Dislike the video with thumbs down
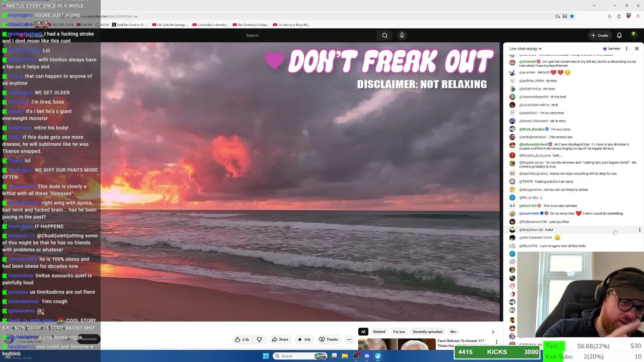Viewport: 644px width, 362px height. (259, 339)
